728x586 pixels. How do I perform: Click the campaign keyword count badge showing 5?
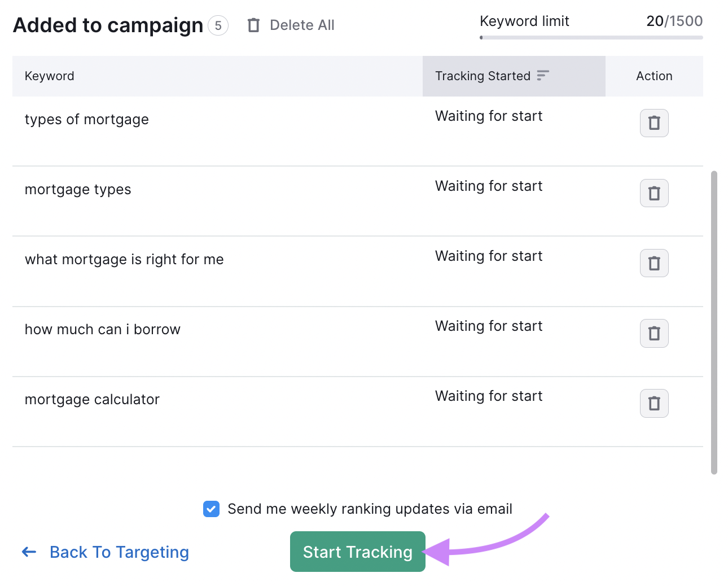click(218, 25)
